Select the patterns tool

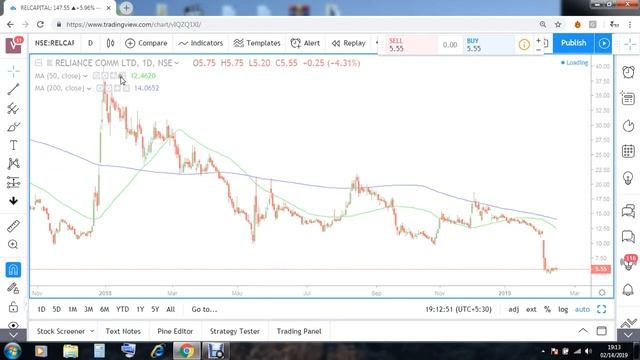(x=13, y=164)
